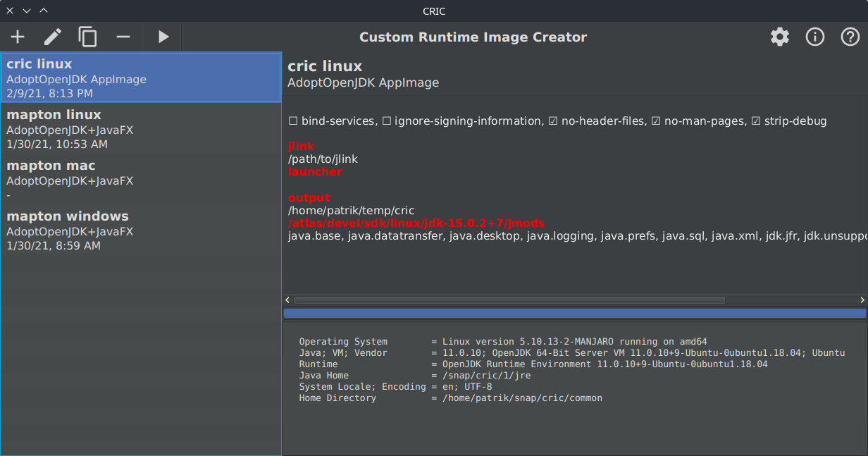This screenshot has width=868, height=456.
Task: Click the right arrow of the horizontal scrollbar
Action: point(862,300)
